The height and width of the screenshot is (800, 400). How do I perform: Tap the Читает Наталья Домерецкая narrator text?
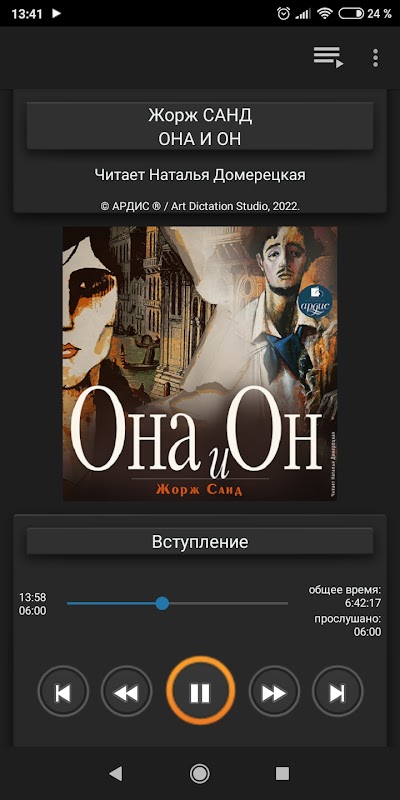pyautogui.click(x=200, y=175)
